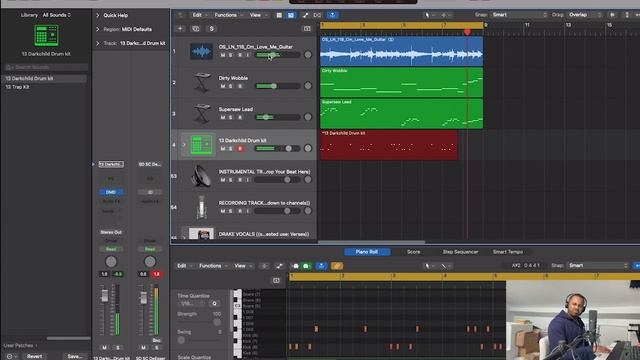This screenshot has height=360, width=640.
Task: Click the pencil tool in piano roll toolbar
Action: [x=444, y=266]
